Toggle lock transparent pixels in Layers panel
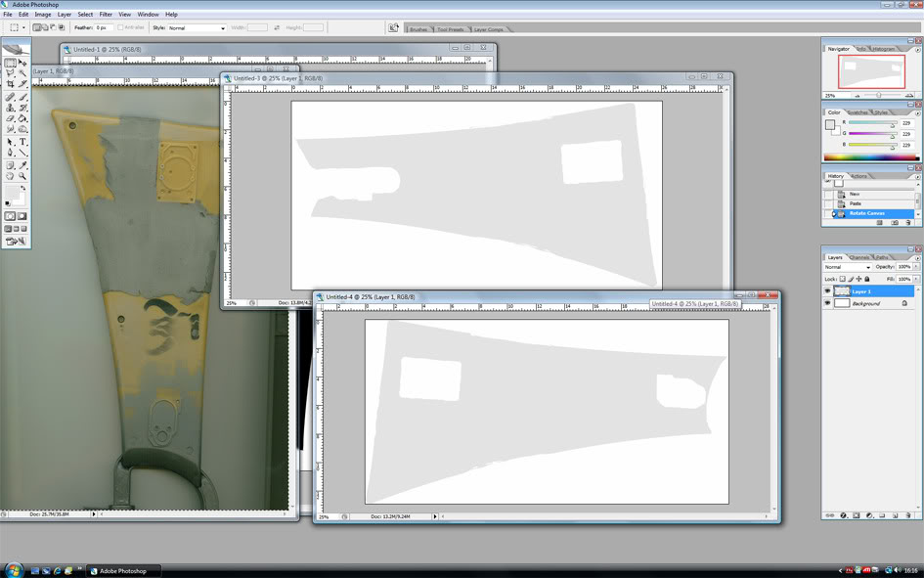The width and height of the screenshot is (924, 578). [842, 279]
